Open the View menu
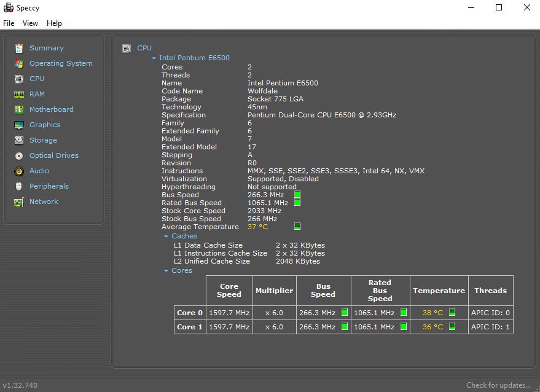540x392 pixels. (30, 23)
